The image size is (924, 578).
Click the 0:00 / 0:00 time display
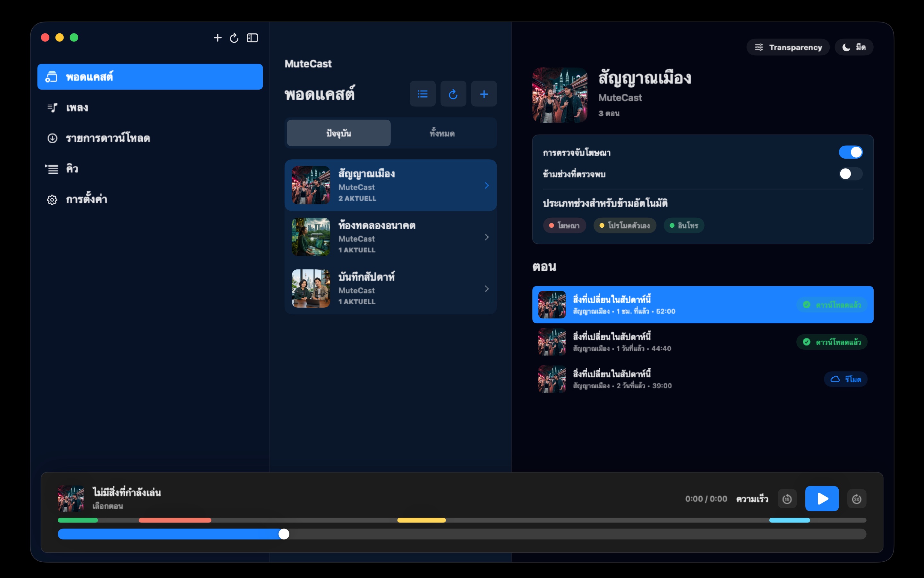coord(706,498)
